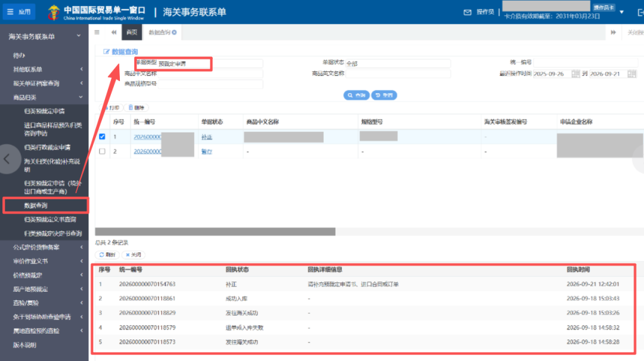Click the round back-arrow circle on sidebar
The width and height of the screenshot is (644, 361).
[7, 159]
